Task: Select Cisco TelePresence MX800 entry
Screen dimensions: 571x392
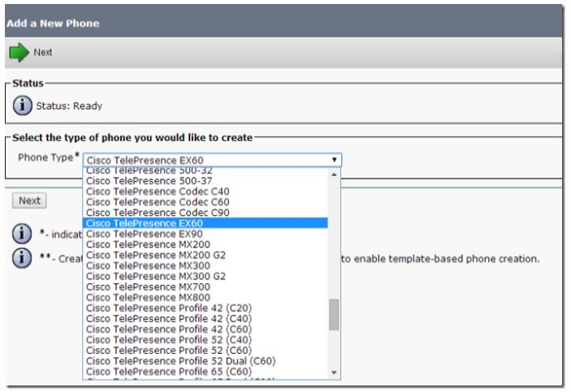Action: click(x=205, y=297)
